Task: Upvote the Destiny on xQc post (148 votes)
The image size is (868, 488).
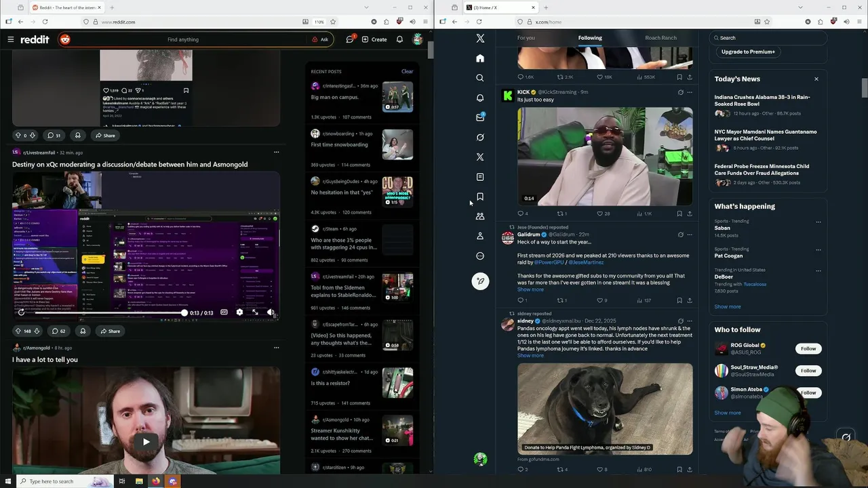Action: (18, 331)
